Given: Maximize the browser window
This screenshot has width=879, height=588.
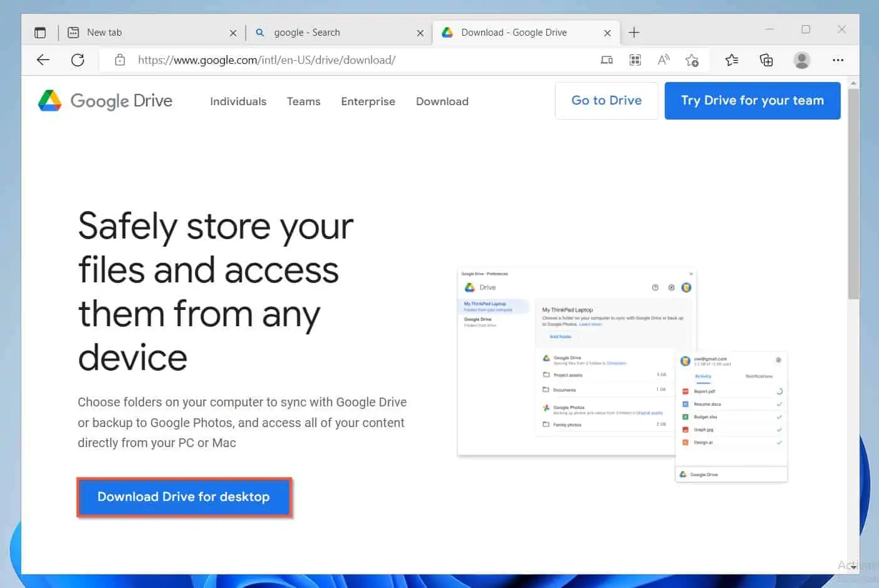Looking at the screenshot, I should pos(806,29).
